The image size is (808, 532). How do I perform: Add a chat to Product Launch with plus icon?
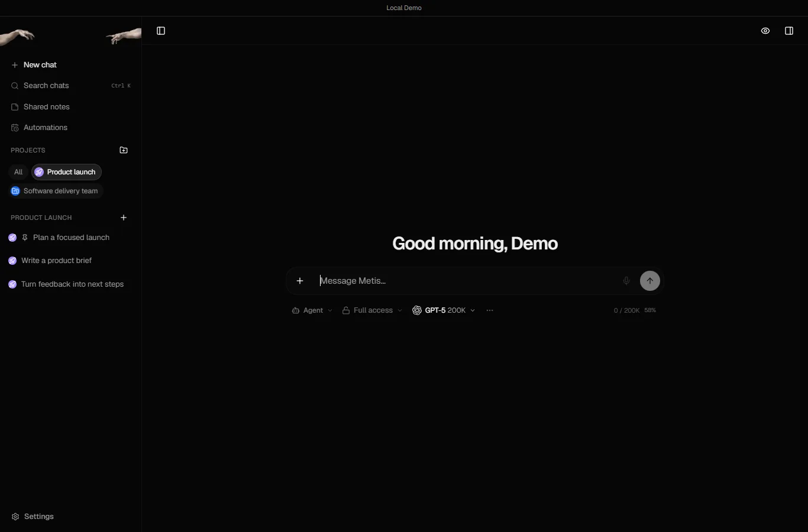click(124, 218)
